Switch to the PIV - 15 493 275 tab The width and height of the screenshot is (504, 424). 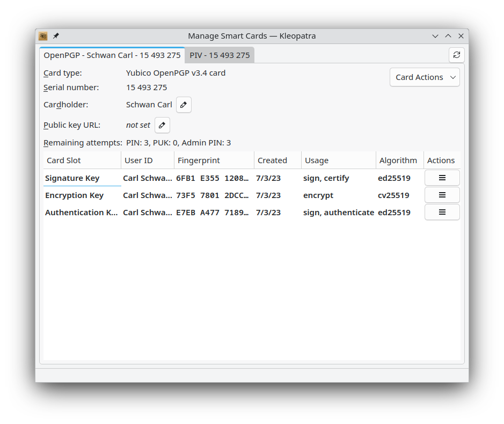220,55
